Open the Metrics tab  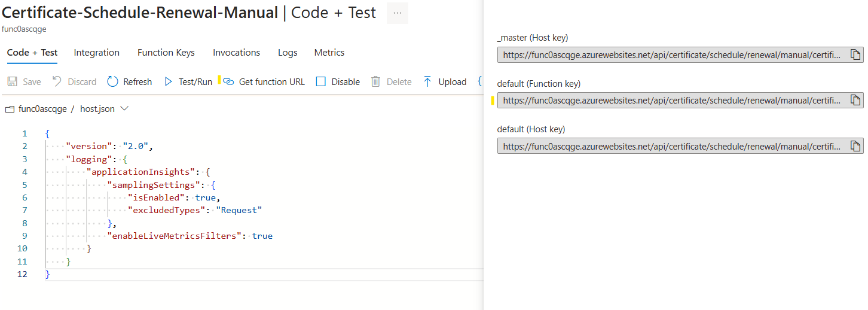click(329, 53)
